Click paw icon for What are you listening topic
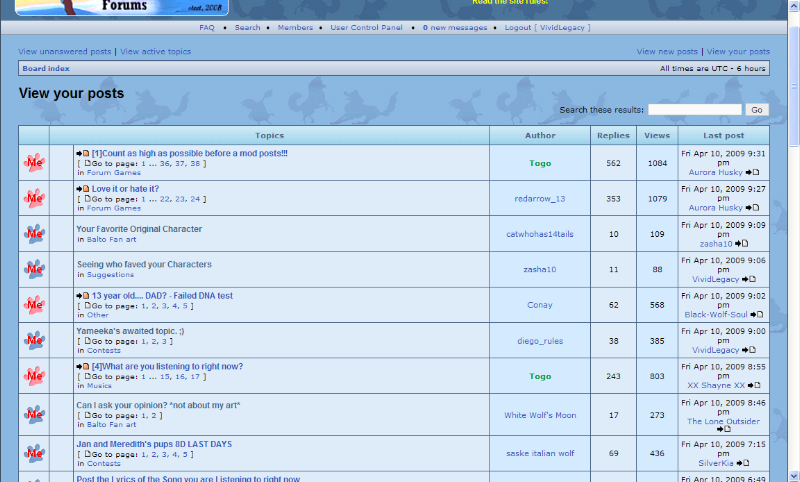The image size is (800, 482). [34, 376]
